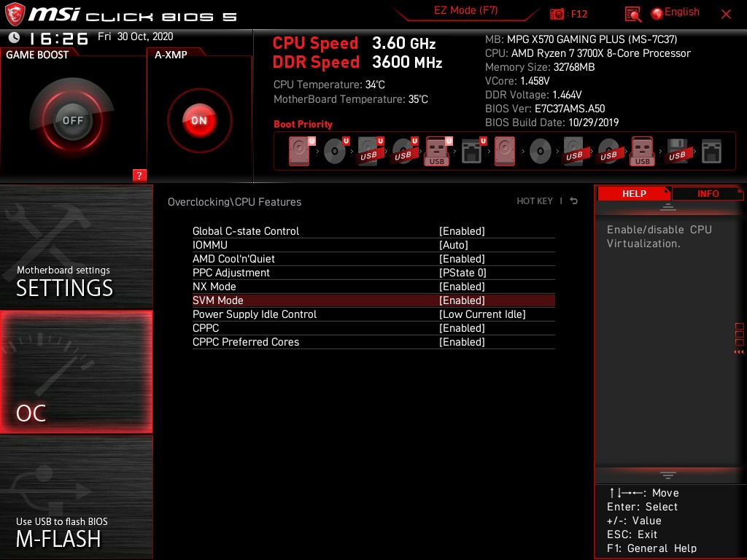Click the Overclocking\CPU Features breadcrumb
The width and height of the screenshot is (747, 560).
pos(234,202)
